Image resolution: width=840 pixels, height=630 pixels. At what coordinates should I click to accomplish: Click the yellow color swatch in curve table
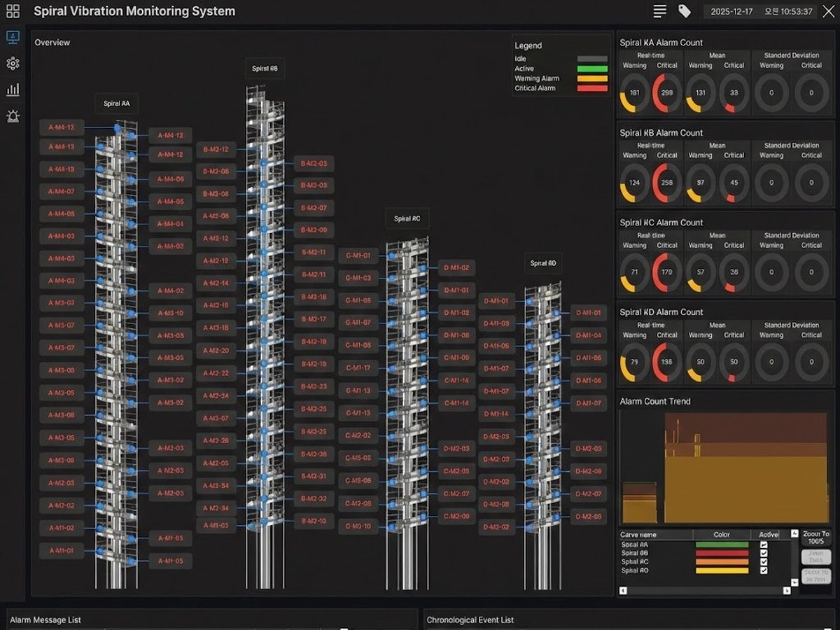tap(721, 570)
